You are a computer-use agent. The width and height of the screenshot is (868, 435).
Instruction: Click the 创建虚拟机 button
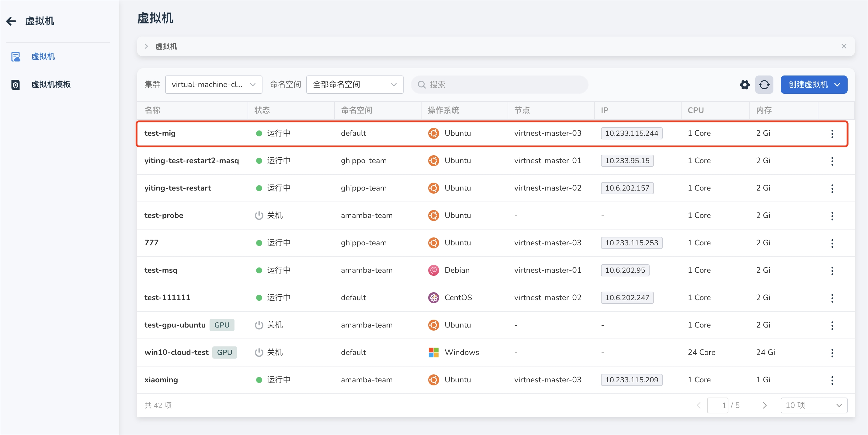[x=814, y=85]
